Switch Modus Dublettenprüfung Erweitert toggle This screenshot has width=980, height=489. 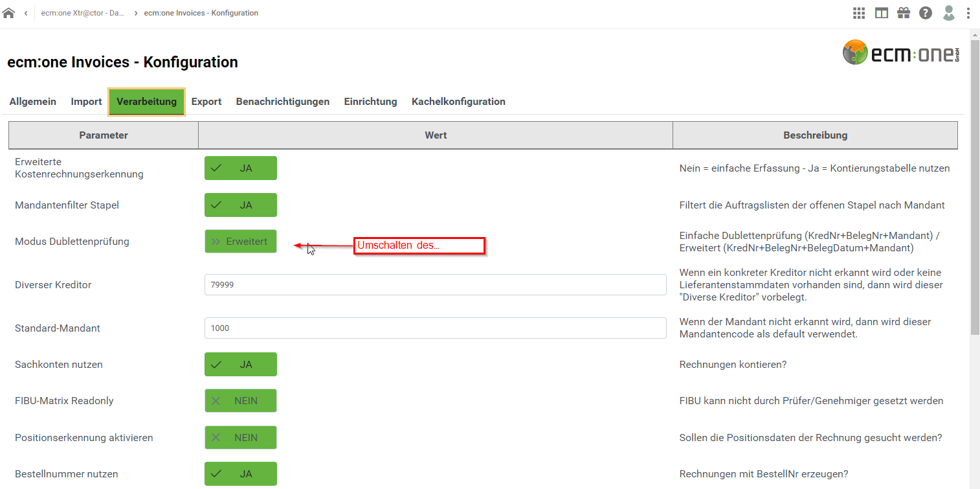pyautogui.click(x=241, y=242)
